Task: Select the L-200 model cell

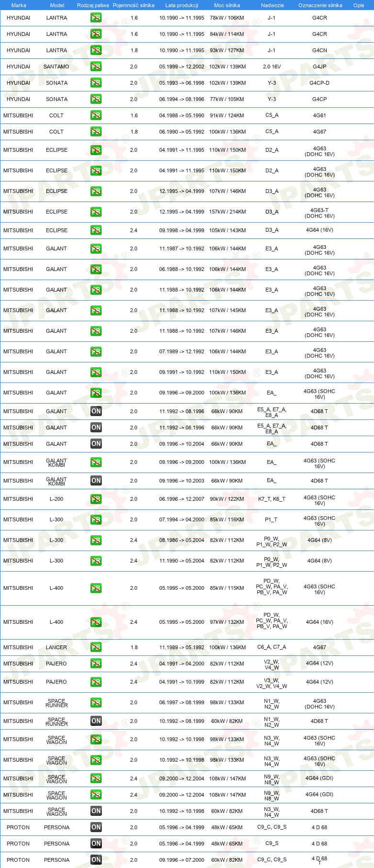Action: (x=56, y=499)
